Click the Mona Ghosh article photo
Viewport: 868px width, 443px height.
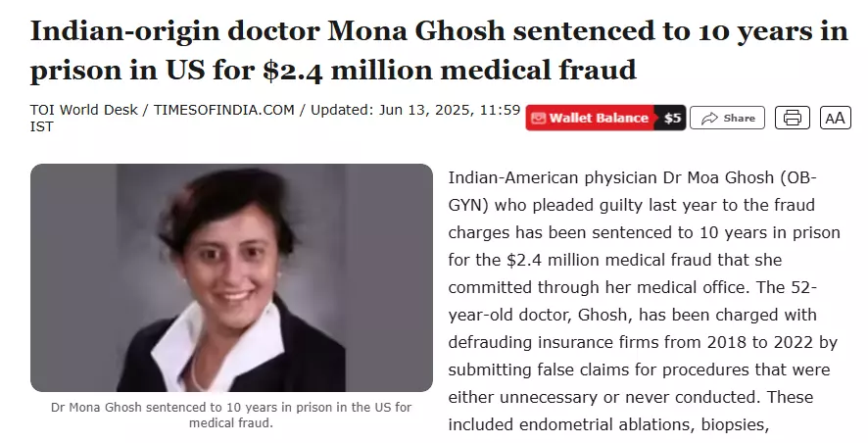(x=231, y=277)
